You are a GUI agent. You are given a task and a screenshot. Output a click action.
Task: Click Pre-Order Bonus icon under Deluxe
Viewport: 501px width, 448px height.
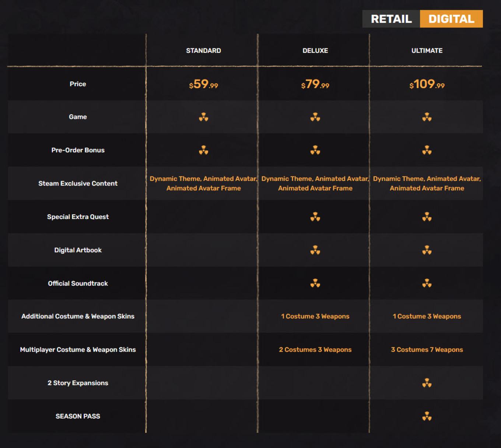[315, 150]
